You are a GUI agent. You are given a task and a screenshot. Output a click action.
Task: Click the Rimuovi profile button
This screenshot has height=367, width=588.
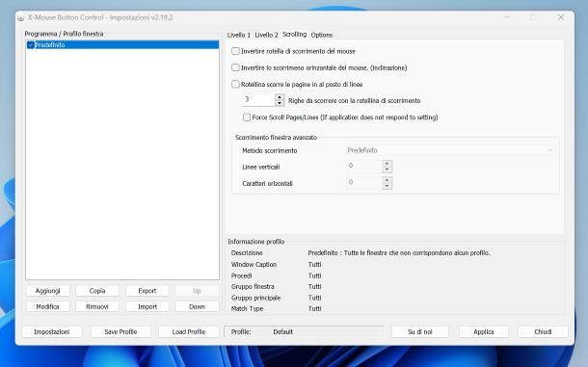point(97,306)
